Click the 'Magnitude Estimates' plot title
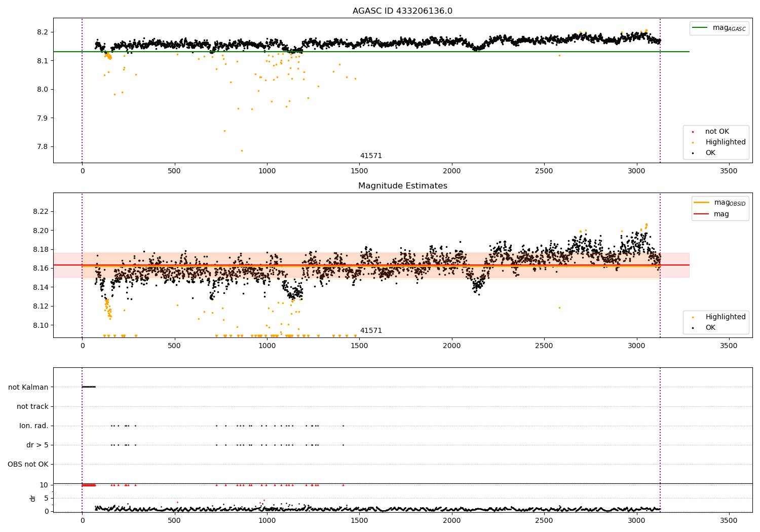The image size is (760, 532). tap(402, 186)
